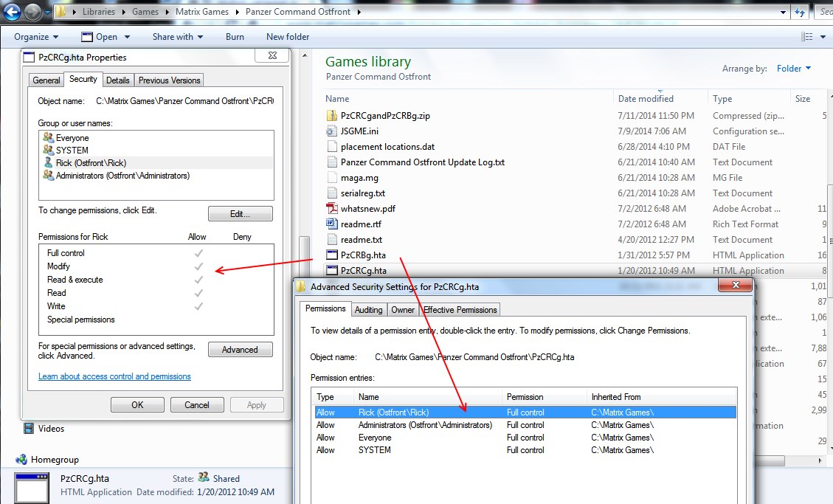Click the PzCRBg.hta application icon
Screen dimensions: 833x504
pyautogui.click(x=331, y=255)
